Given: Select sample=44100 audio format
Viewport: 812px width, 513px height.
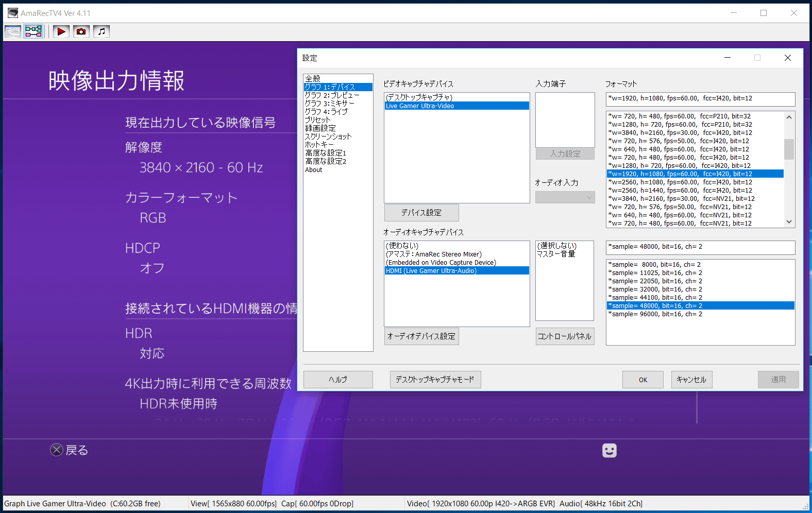Looking at the screenshot, I should click(701, 297).
